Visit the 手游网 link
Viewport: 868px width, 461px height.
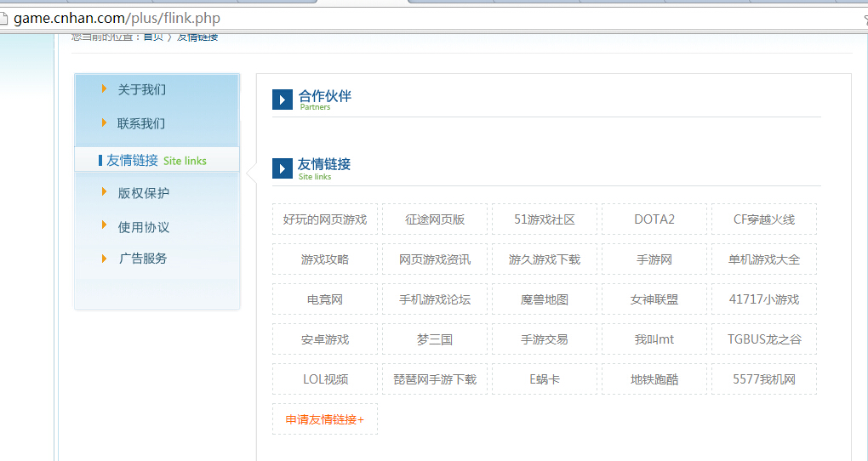pos(654,259)
